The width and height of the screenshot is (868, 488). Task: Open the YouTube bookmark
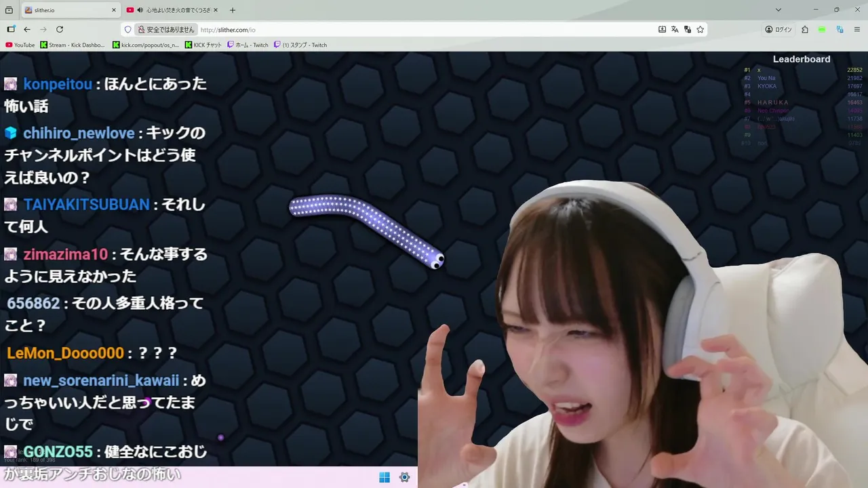point(20,45)
